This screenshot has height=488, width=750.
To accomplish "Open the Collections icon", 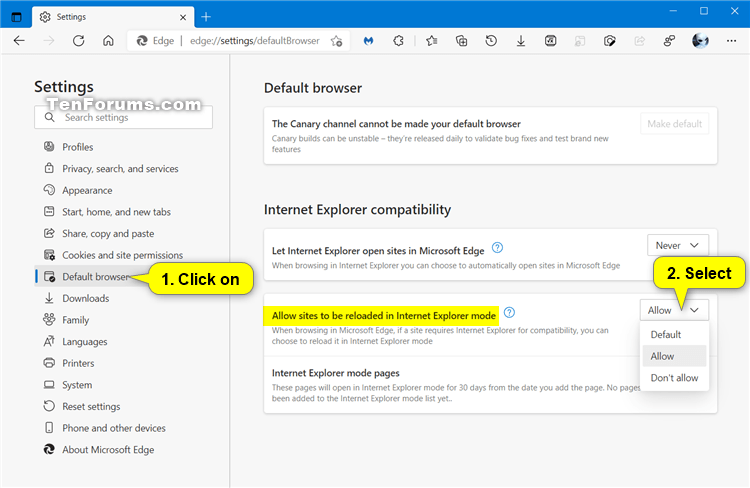I will (x=462, y=41).
